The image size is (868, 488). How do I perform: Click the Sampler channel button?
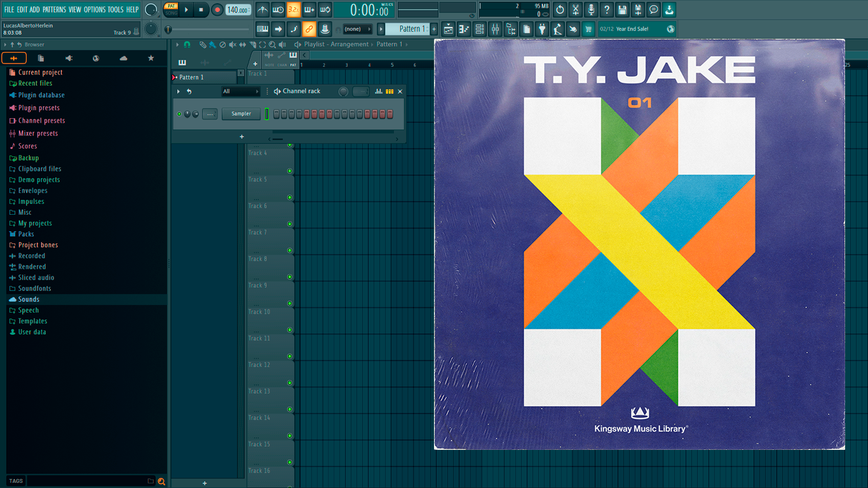241,114
